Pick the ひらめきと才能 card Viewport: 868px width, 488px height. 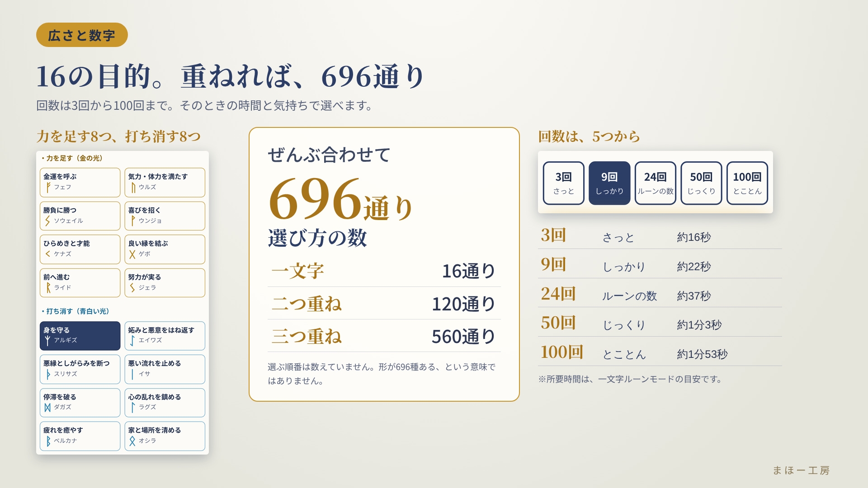80,249
